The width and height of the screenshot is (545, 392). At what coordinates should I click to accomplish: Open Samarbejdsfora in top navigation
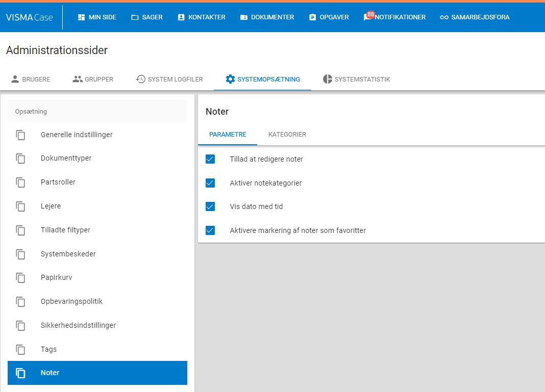(475, 17)
